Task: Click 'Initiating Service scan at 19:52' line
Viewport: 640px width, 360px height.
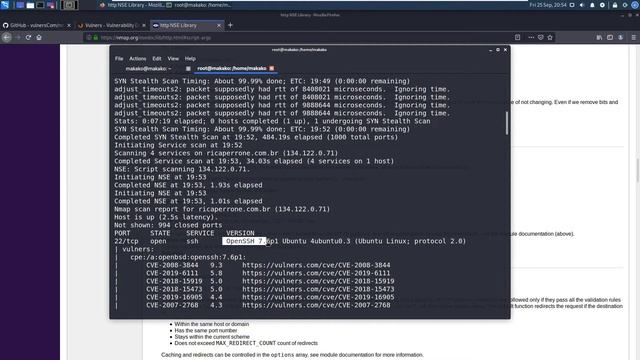Action: coord(178,145)
